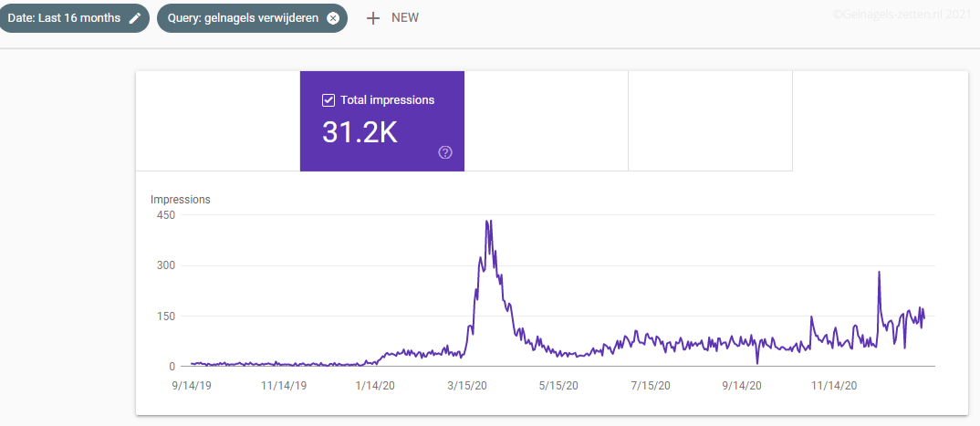This screenshot has width=980, height=426.
Task: Open help icon in Total impressions card
Action: [x=445, y=152]
